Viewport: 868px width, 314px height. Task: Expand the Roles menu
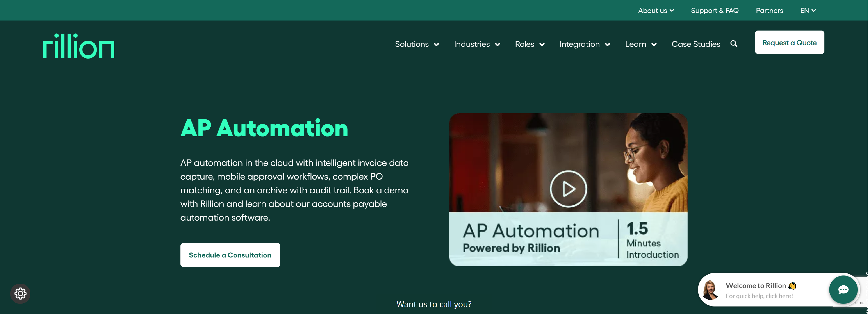pyautogui.click(x=530, y=44)
